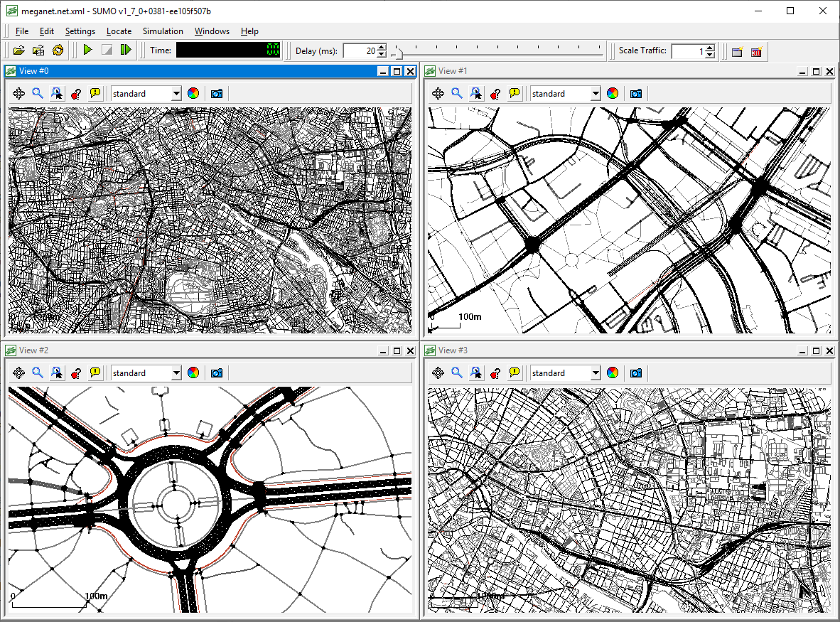Click in the Scale Traffic input field
Screen dimensions: 840x622
click(x=687, y=51)
